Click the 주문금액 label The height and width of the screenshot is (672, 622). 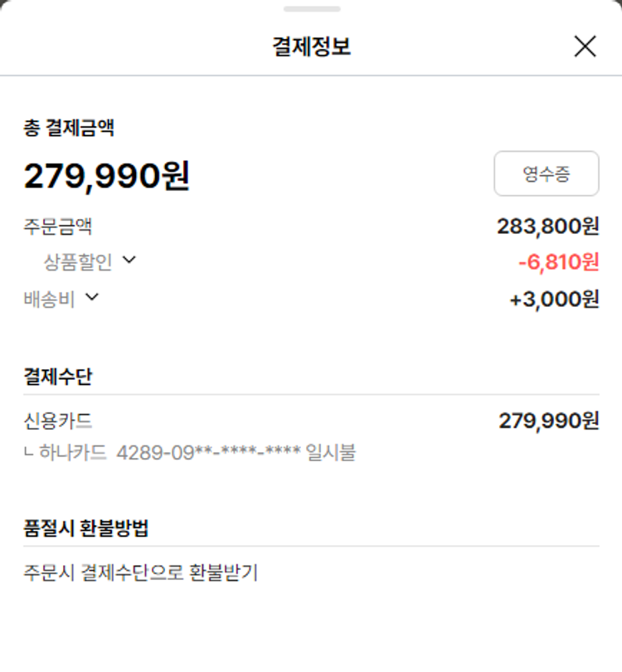coord(58,226)
